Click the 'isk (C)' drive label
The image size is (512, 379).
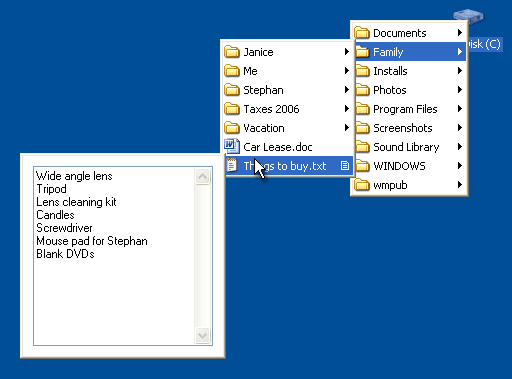coord(484,44)
